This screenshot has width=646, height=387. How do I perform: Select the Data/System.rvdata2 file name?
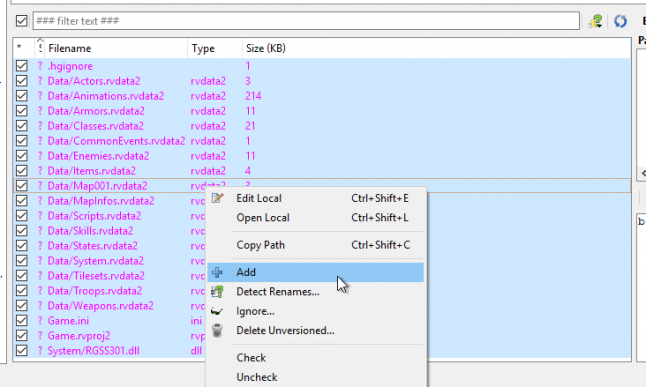click(x=96, y=261)
